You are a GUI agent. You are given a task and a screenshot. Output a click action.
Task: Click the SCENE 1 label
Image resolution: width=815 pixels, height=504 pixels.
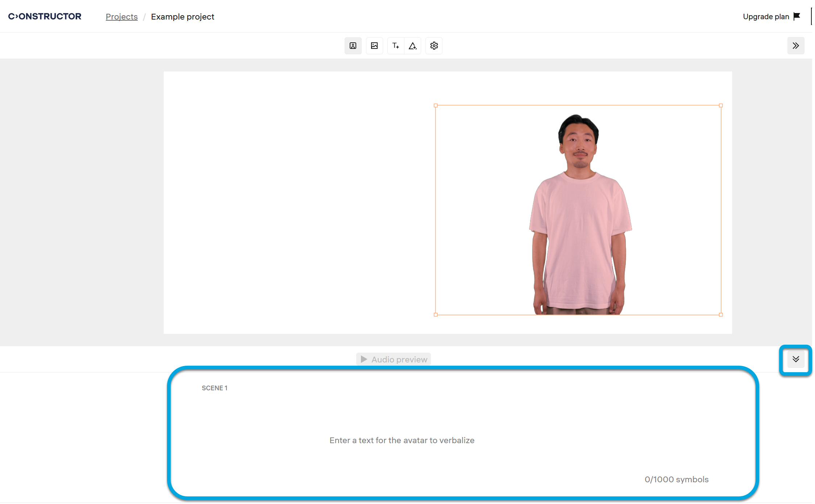[x=215, y=388]
